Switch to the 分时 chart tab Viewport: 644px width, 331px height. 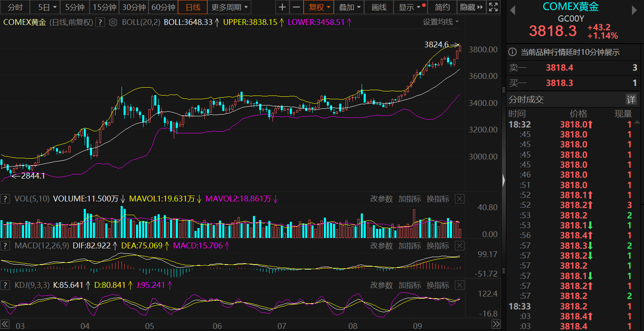coord(15,7)
